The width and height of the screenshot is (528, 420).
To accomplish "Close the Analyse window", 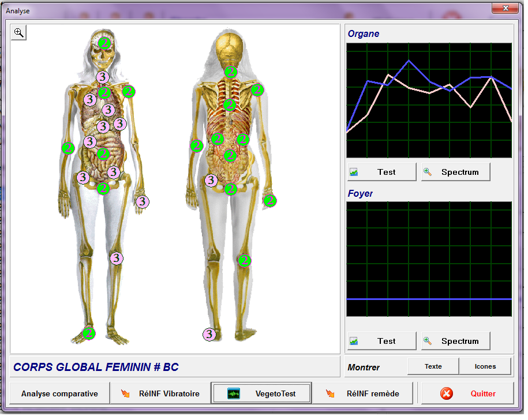I will (505, 8).
